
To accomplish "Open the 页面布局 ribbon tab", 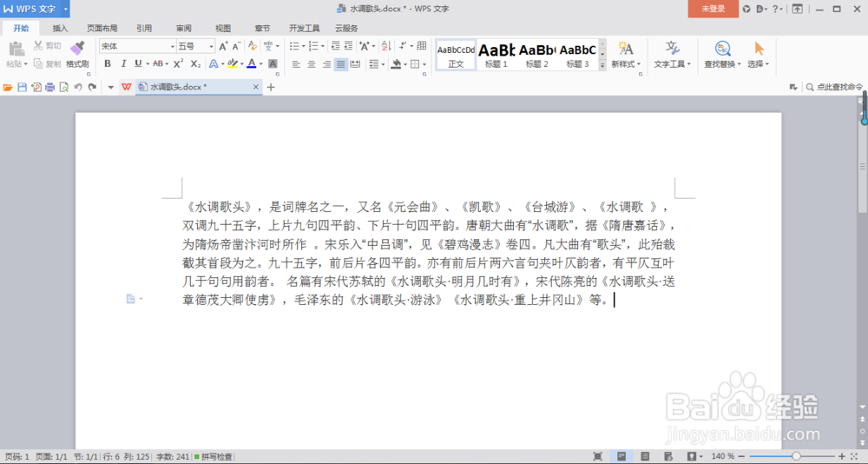I will pyautogui.click(x=102, y=29).
